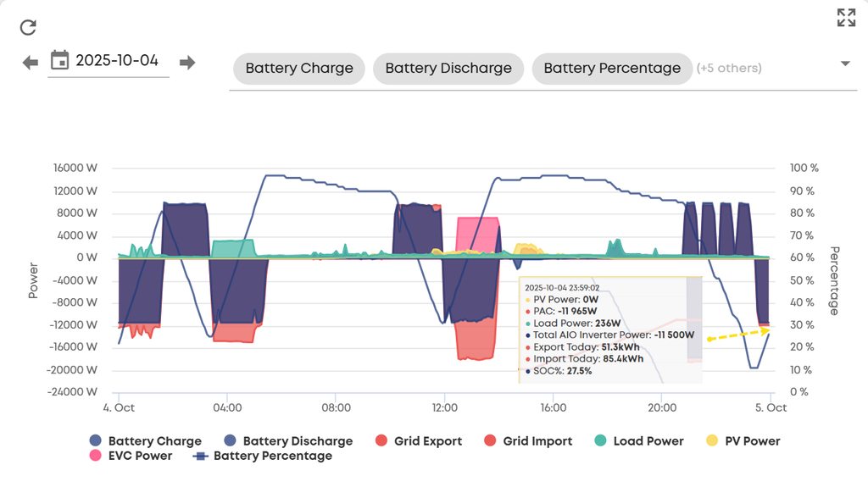Open fullscreen view of the chart
The image size is (868, 487).
(846, 18)
